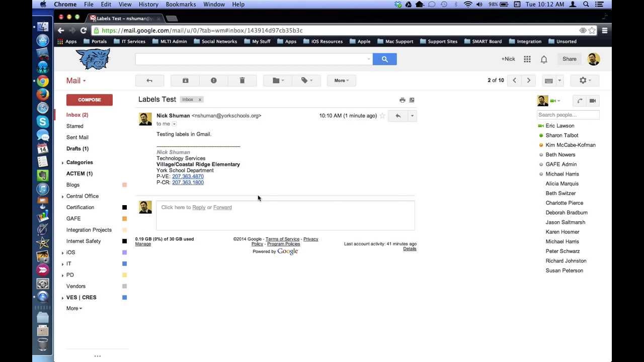The height and width of the screenshot is (362, 644).
Task: Report spam using the exclamation icon
Action: coord(214,80)
